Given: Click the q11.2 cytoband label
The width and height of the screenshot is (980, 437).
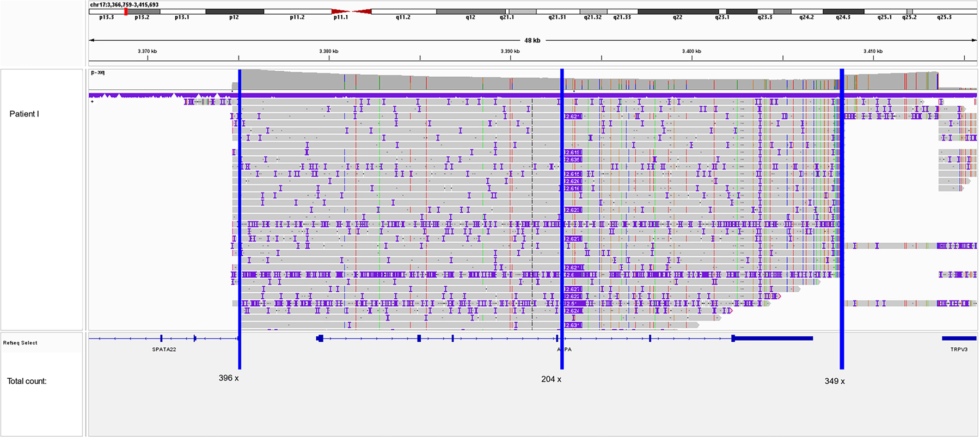Looking at the screenshot, I should 403,17.
